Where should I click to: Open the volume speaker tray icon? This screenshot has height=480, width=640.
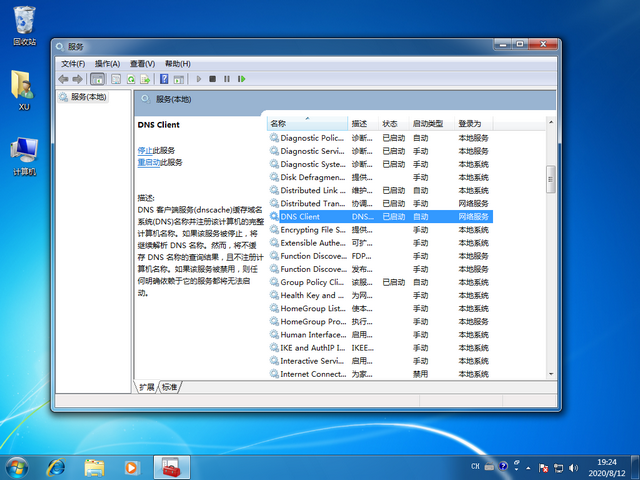[573, 468]
